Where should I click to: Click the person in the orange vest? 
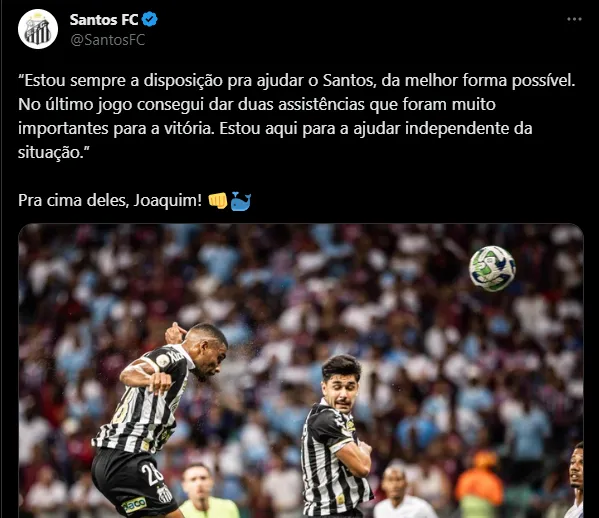coord(479,483)
